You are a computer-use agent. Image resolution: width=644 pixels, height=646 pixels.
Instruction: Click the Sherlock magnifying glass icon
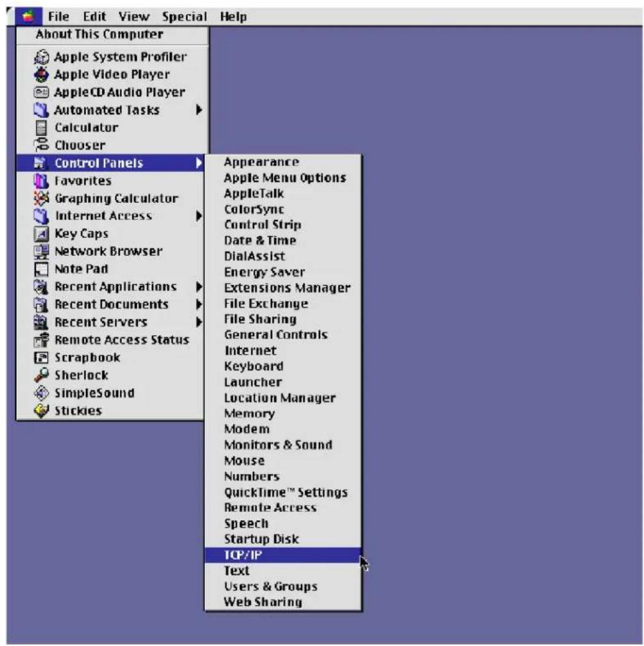tap(41, 375)
